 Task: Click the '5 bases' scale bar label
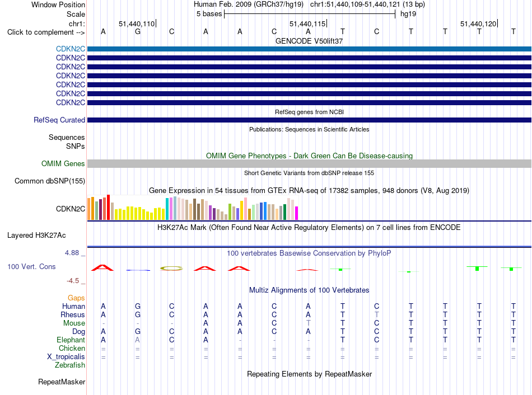(x=209, y=14)
